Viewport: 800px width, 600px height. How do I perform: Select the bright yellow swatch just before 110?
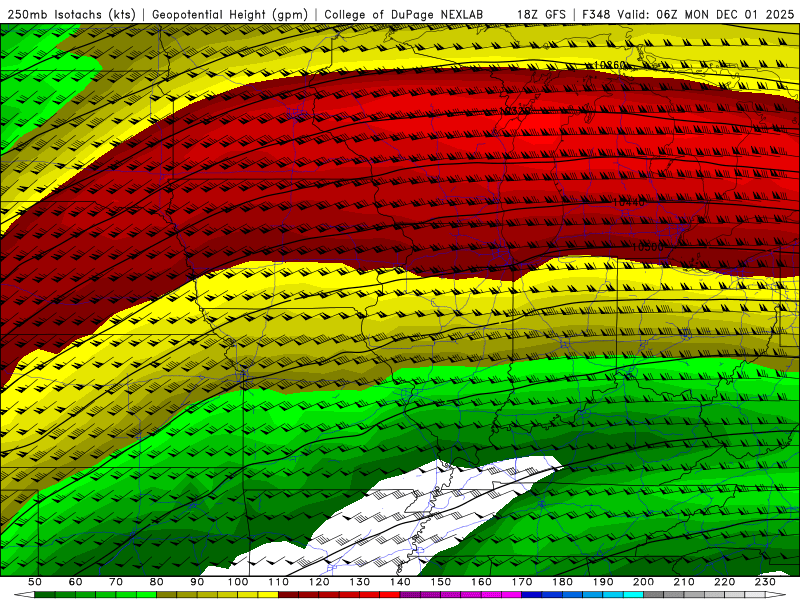(x=268, y=594)
